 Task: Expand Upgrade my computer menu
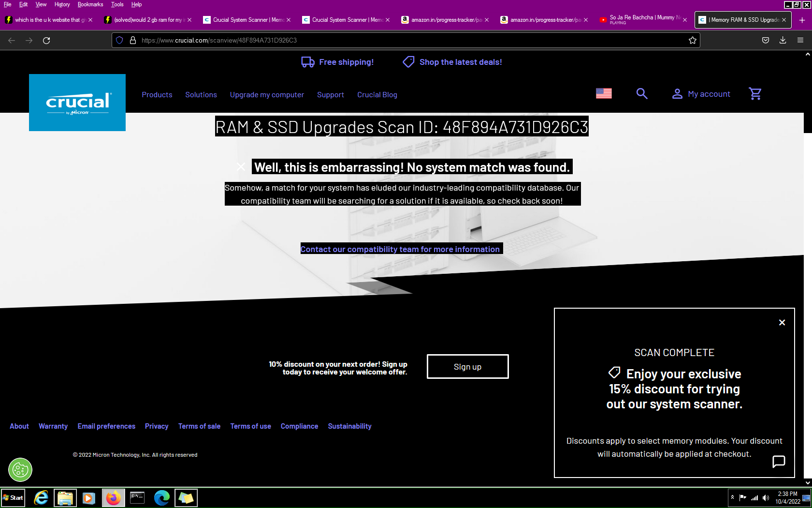click(x=267, y=95)
